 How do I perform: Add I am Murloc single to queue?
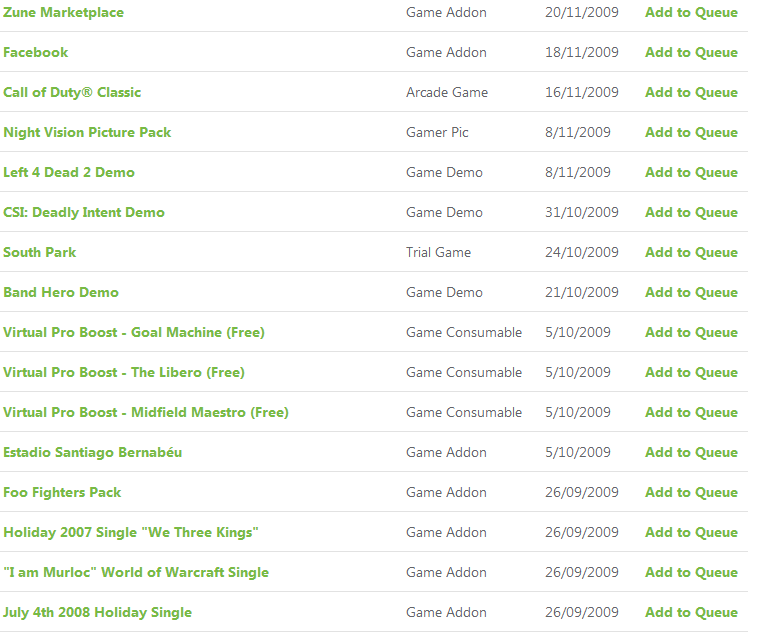pos(691,572)
